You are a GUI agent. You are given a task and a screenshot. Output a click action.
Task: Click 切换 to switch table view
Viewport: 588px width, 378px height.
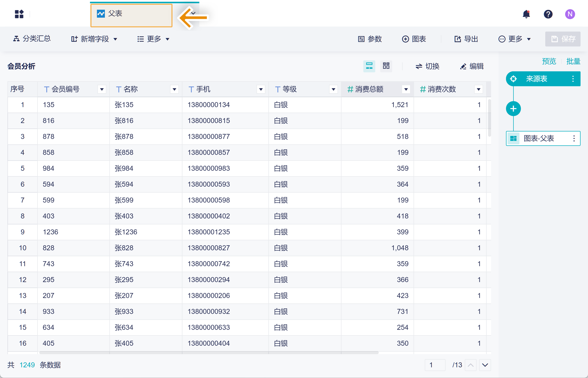(x=427, y=66)
